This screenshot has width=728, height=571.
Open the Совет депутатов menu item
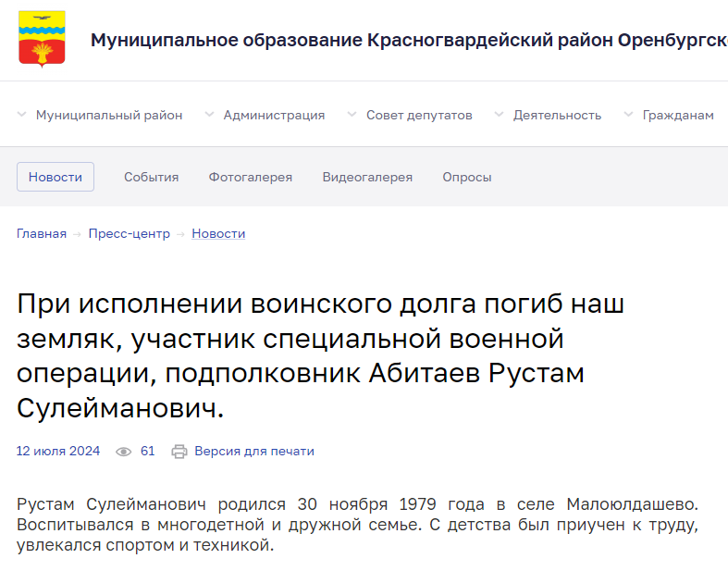419,116
